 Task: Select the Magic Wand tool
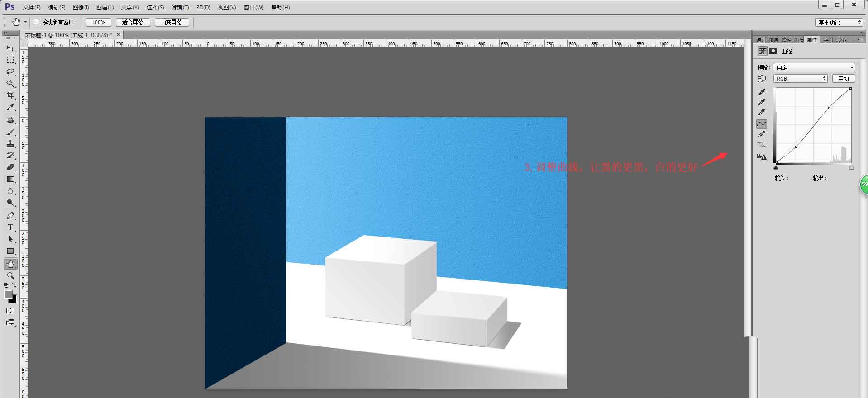(x=10, y=83)
